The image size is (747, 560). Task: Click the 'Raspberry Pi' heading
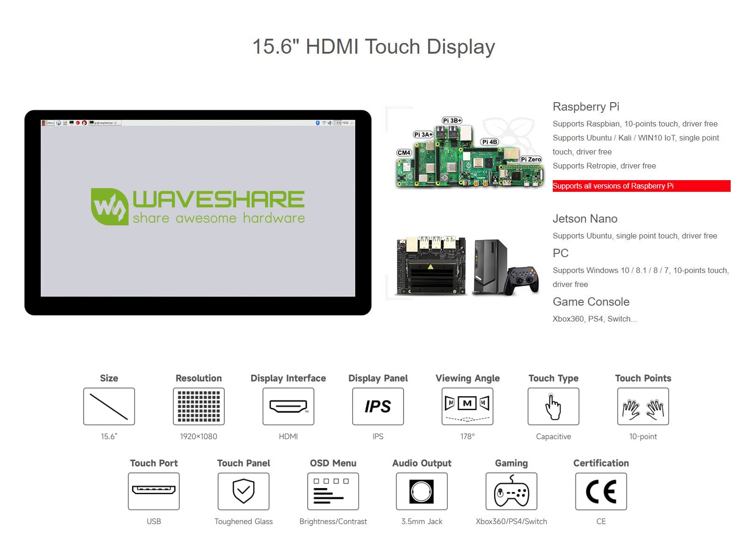(x=586, y=107)
